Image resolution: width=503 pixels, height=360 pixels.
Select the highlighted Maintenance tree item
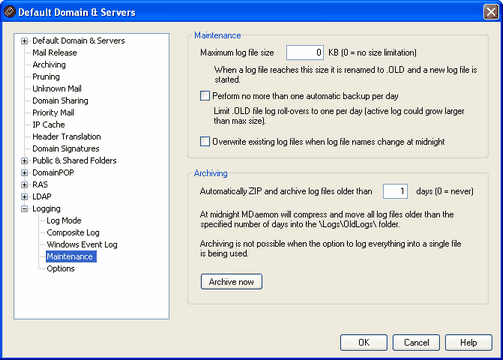pyautogui.click(x=71, y=257)
